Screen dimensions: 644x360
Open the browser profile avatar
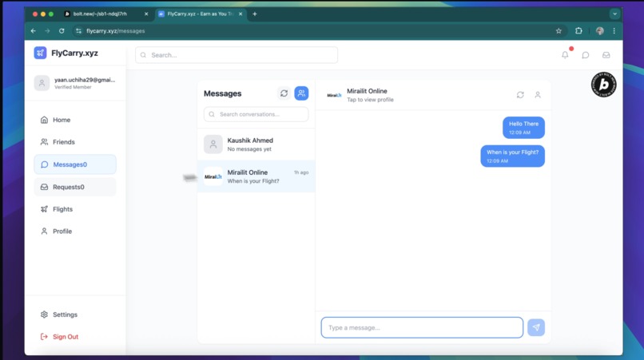click(x=599, y=31)
